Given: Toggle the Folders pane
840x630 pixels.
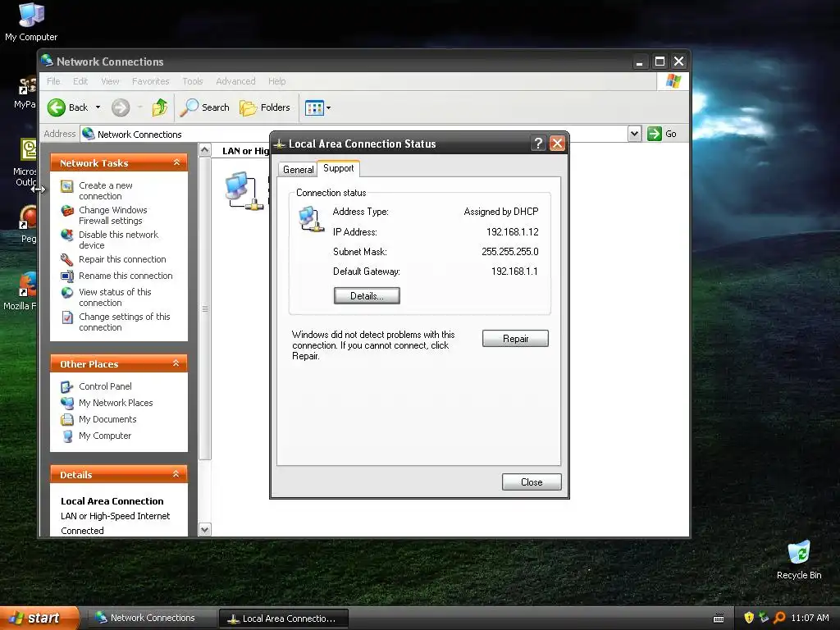Looking at the screenshot, I should [x=265, y=107].
